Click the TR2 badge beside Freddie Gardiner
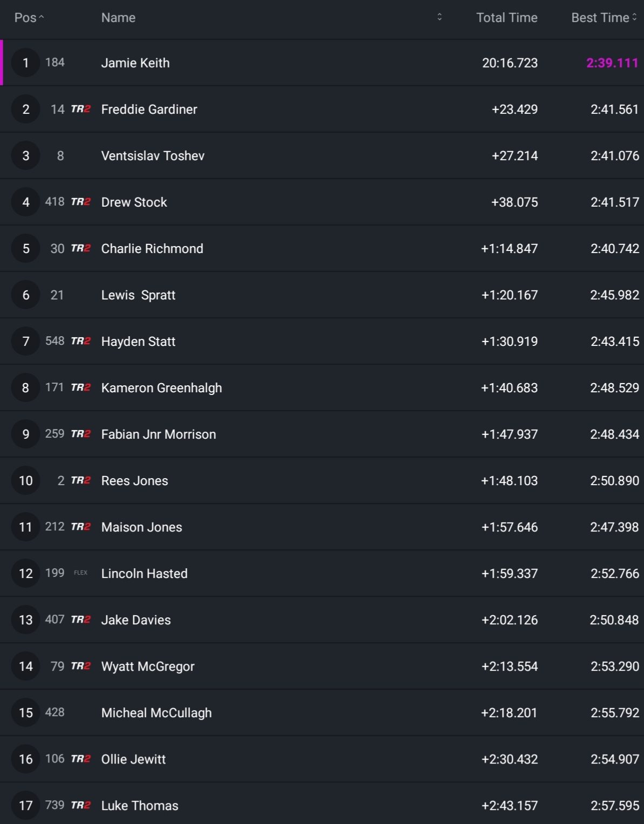 click(80, 109)
